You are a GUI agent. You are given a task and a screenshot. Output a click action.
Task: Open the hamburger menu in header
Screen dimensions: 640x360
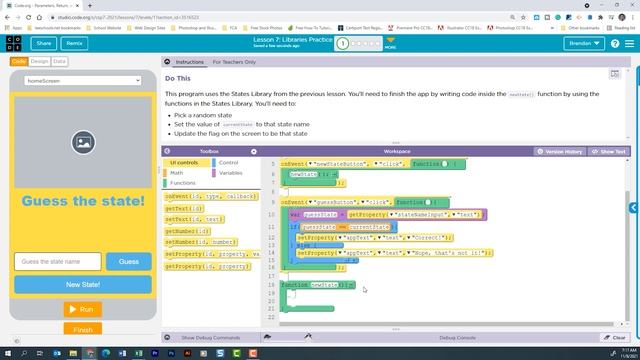tap(629, 43)
